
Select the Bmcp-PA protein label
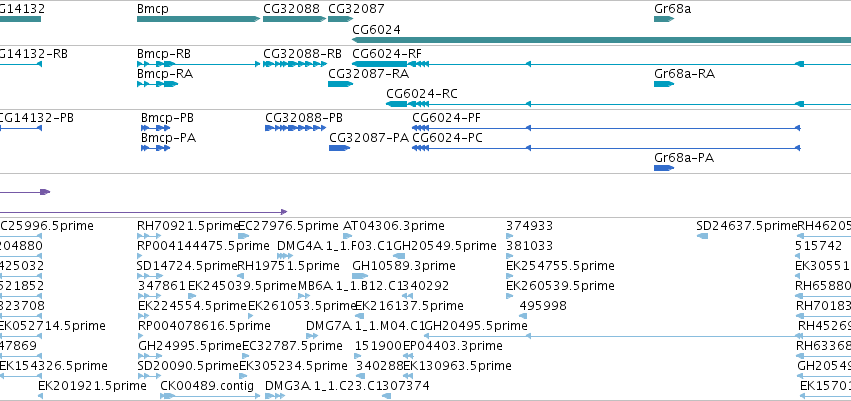tap(168, 138)
